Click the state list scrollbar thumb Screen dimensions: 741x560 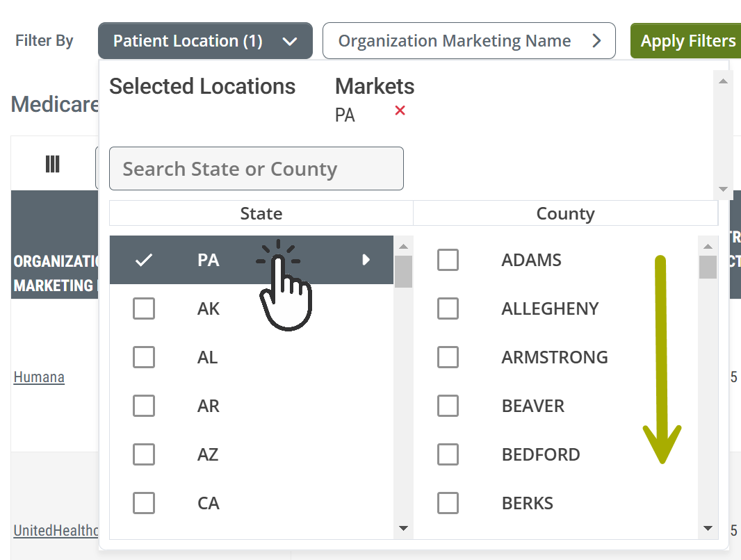[x=403, y=272]
